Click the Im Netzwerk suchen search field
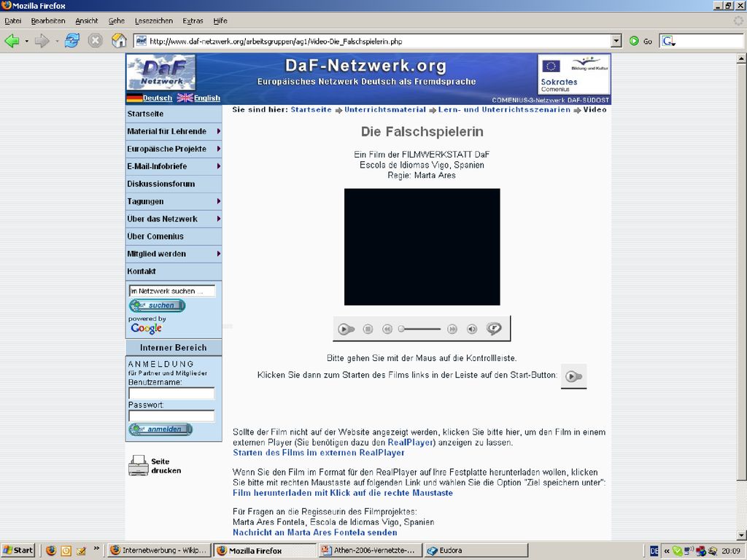The width and height of the screenshot is (747, 560). click(x=172, y=291)
